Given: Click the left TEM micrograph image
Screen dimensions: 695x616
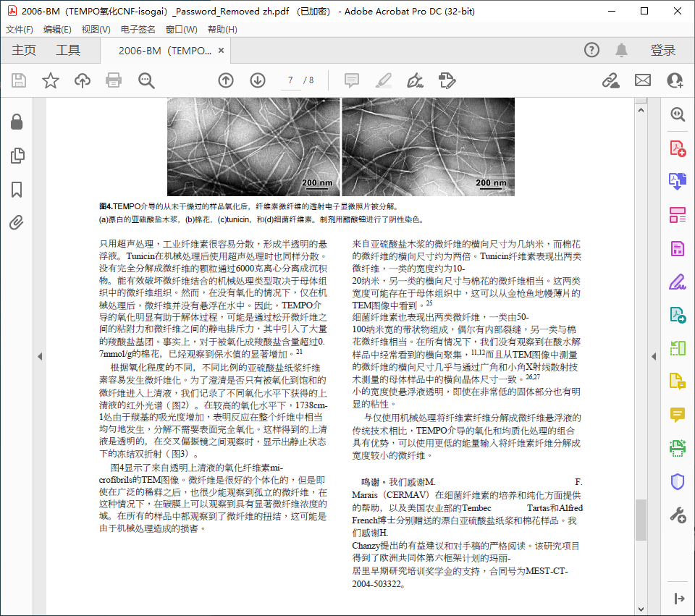Looking at the screenshot, I should click(x=253, y=147).
